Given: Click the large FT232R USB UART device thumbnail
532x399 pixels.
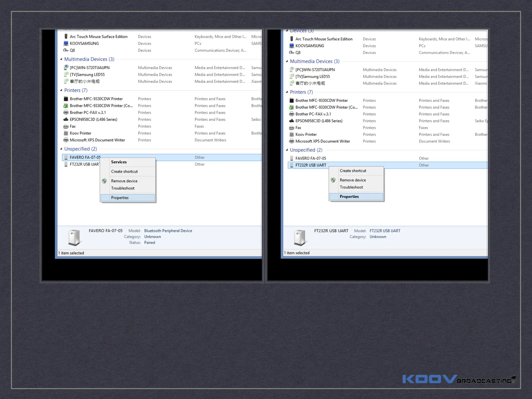Looking at the screenshot, I should pos(299,237).
